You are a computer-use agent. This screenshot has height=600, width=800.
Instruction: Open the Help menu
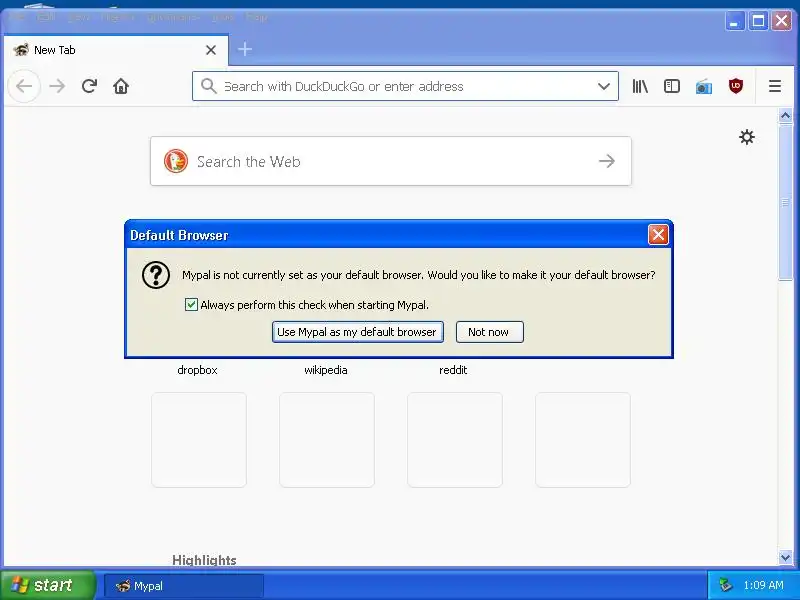tap(256, 17)
